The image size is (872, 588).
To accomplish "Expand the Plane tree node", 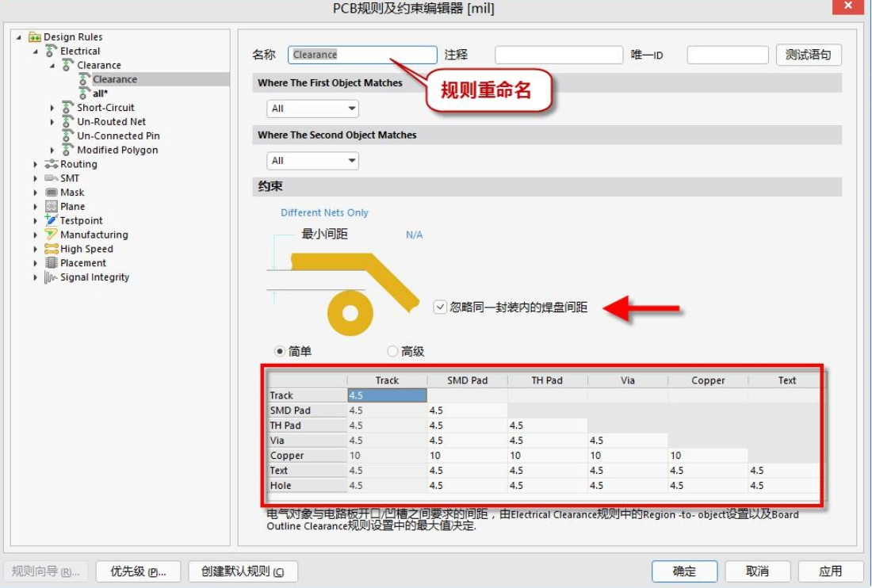I will pos(36,207).
